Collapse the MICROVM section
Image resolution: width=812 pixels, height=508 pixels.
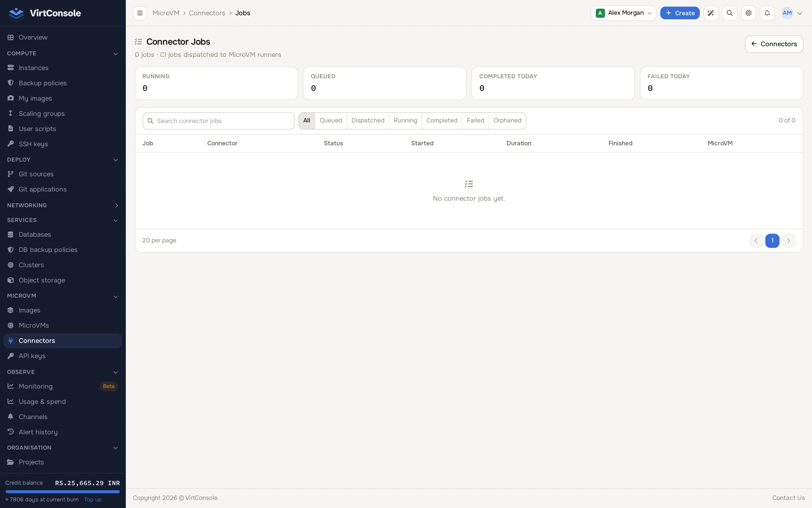point(62,296)
